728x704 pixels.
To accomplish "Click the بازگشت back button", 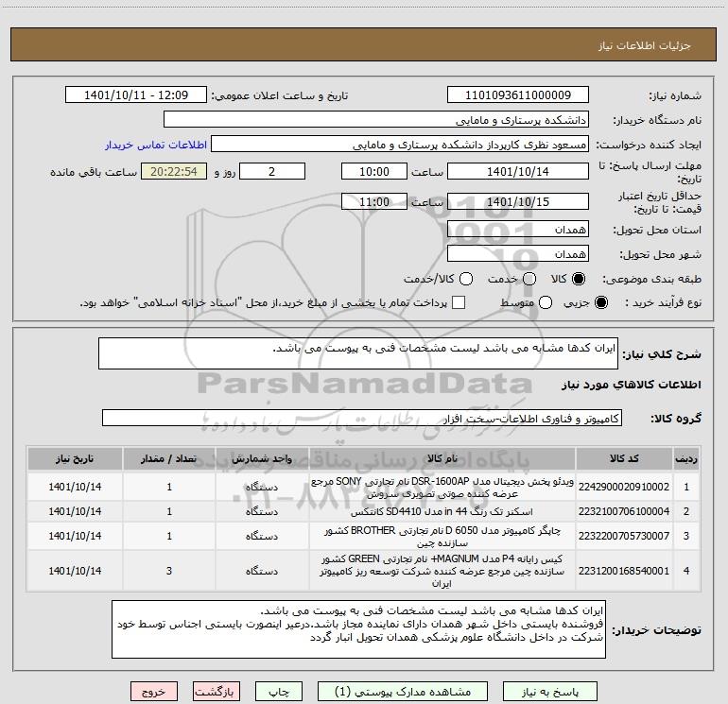I will click(216, 692).
